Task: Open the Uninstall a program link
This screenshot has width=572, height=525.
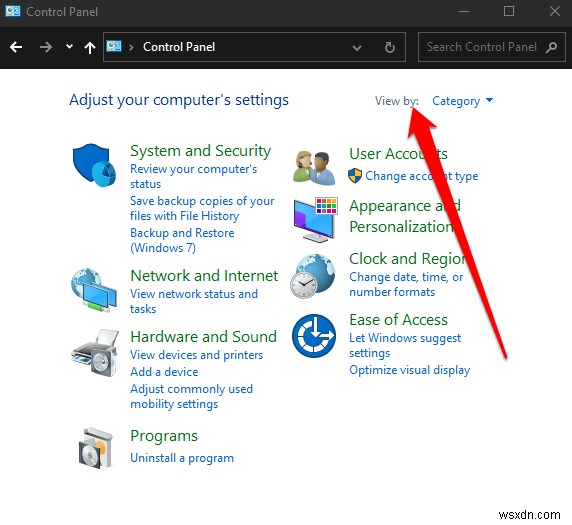Action: coord(182,458)
